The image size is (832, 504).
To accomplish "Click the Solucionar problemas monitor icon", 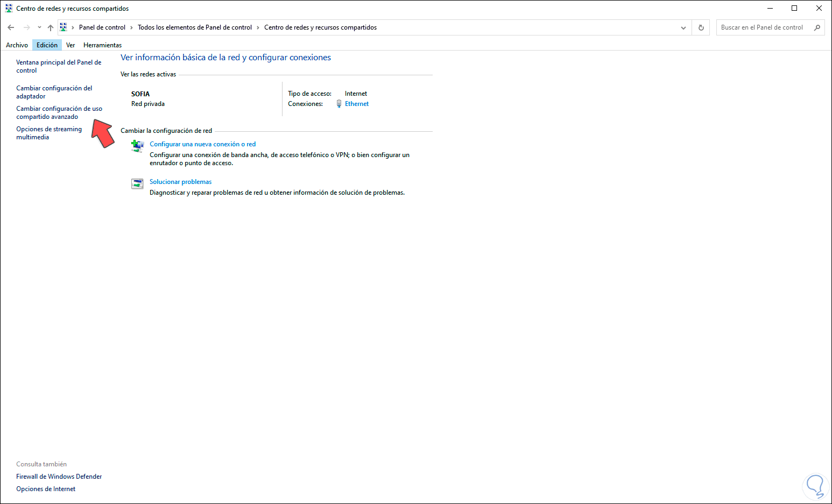I will 137,183.
